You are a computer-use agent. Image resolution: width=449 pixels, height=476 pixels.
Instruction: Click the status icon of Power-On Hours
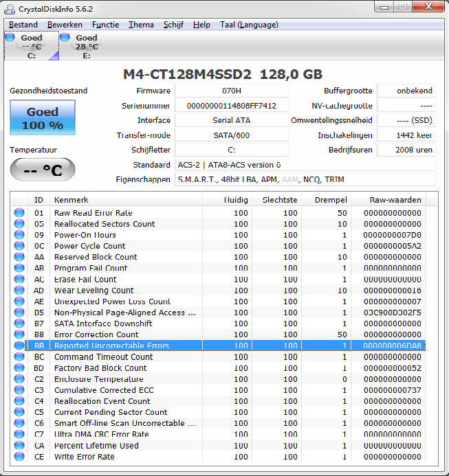tap(19, 235)
